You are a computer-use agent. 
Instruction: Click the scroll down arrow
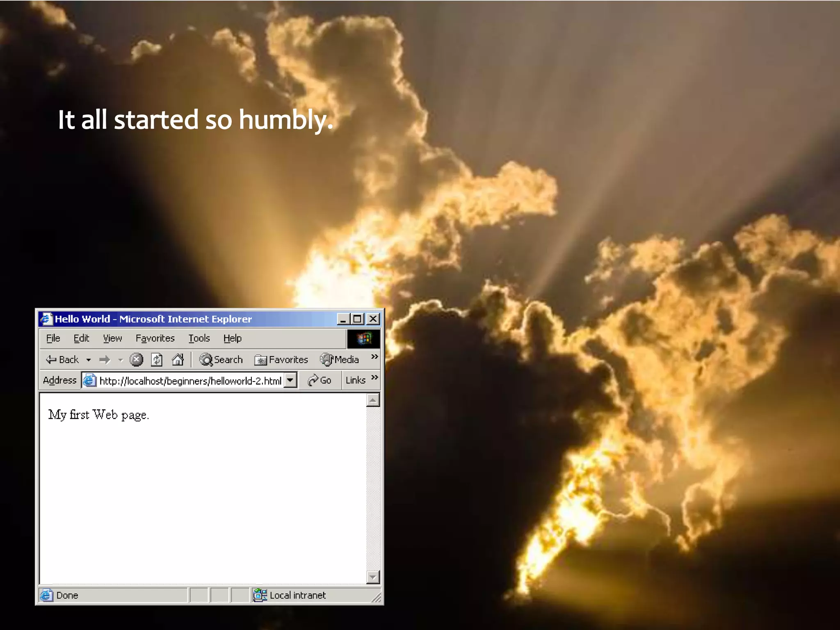(373, 577)
